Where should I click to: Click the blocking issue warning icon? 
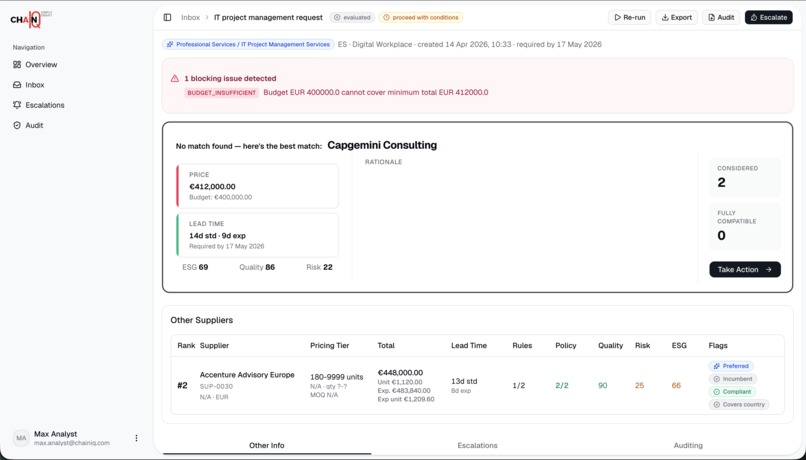pyautogui.click(x=175, y=79)
